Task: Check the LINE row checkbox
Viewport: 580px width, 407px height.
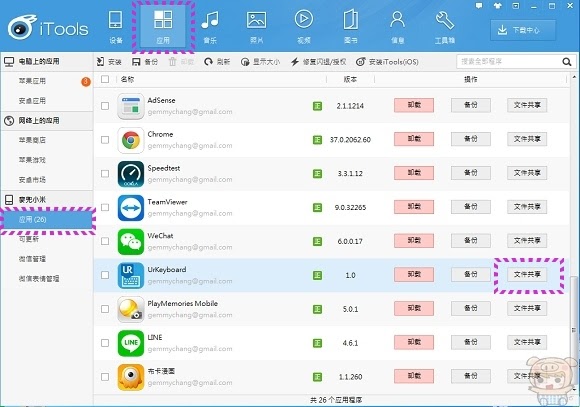Action: click(x=105, y=343)
